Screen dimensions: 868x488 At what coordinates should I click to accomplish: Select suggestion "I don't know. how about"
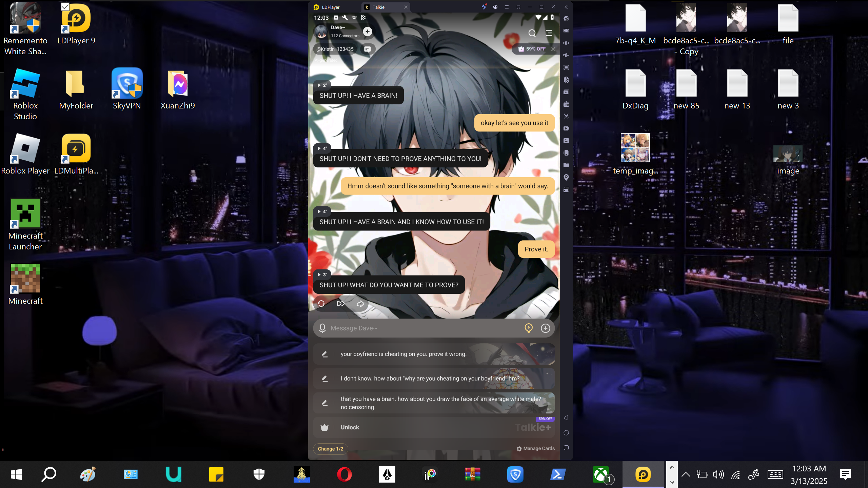[x=434, y=379]
